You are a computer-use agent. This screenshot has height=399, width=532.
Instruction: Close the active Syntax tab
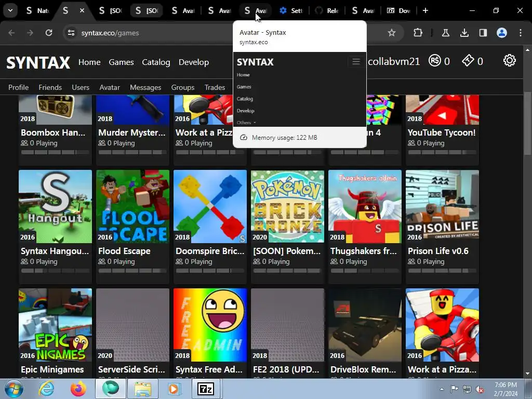pyautogui.click(x=82, y=10)
